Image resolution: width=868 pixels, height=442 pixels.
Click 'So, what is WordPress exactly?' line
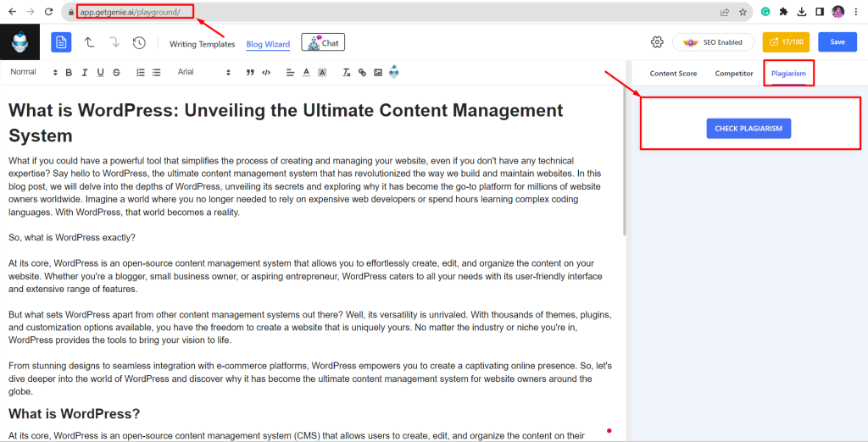point(72,238)
